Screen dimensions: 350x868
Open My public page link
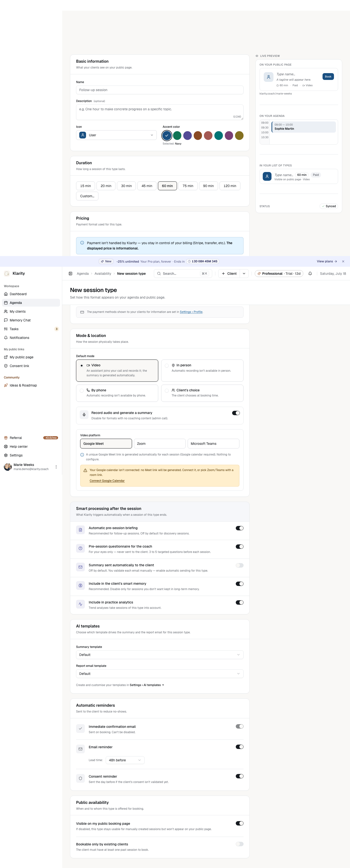click(31, 357)
